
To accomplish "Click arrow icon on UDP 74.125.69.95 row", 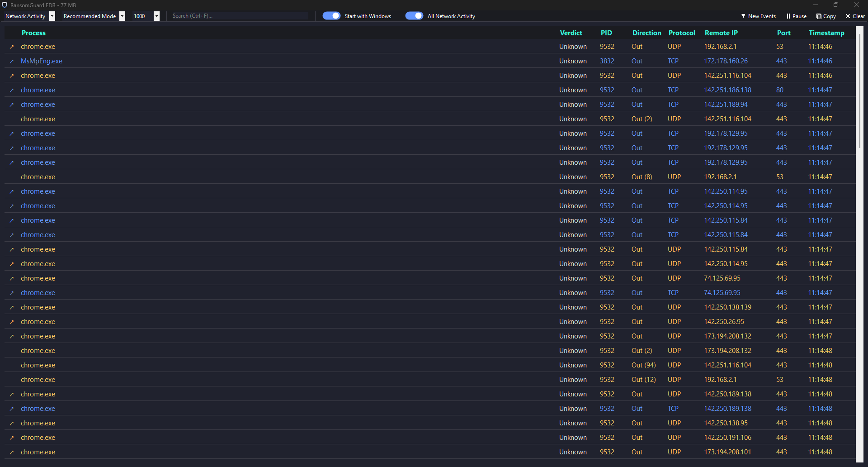I will pyautogui.click(x=12, y=278).
